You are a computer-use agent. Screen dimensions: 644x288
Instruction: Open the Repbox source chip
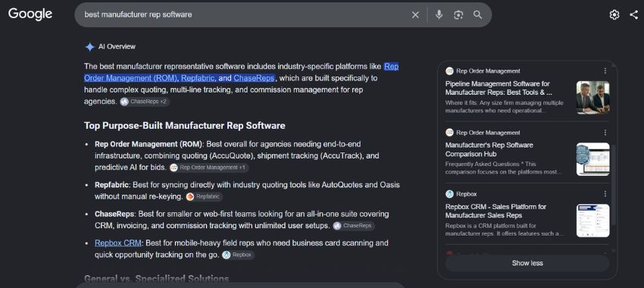238,255
